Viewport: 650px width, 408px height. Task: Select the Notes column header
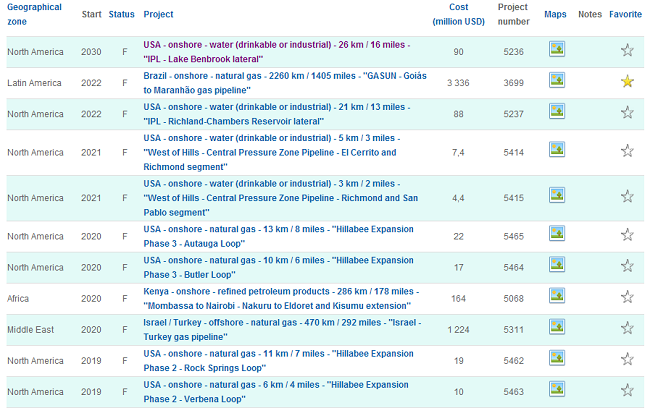[589, 14]
